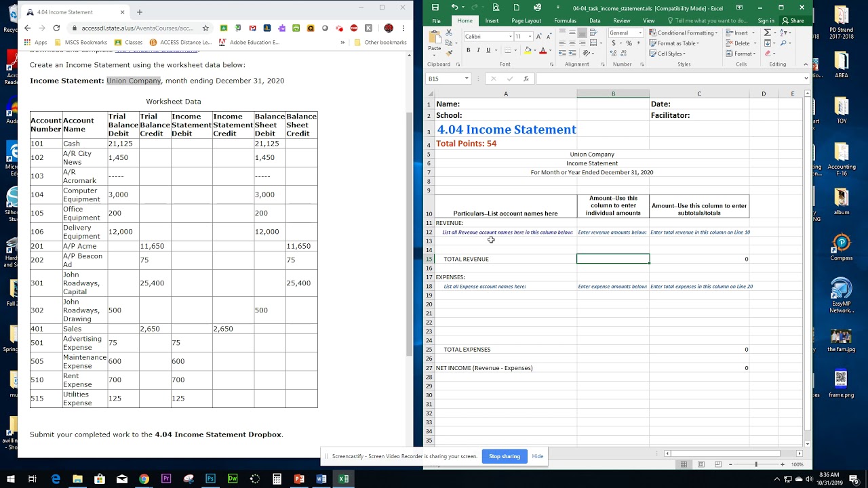Screen dimensions: 868x488
Task: Open the Excel File menu
Action: (436, 21)
